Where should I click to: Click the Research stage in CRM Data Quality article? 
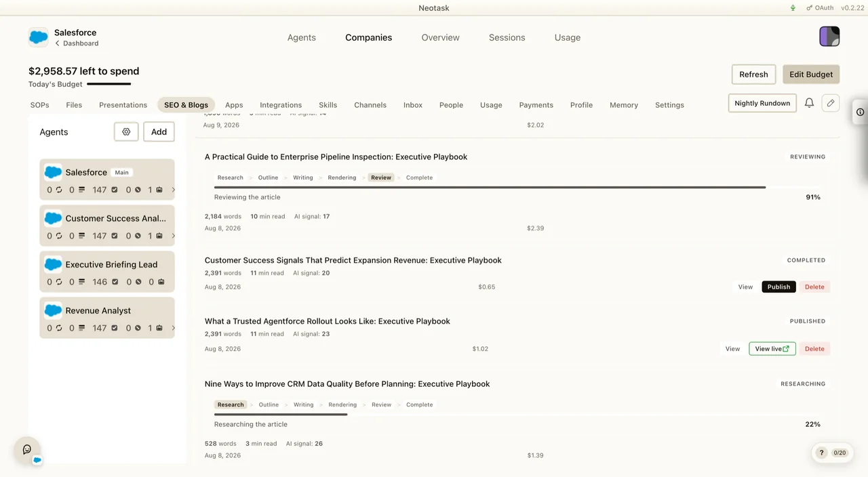click(x=231, y=405)
